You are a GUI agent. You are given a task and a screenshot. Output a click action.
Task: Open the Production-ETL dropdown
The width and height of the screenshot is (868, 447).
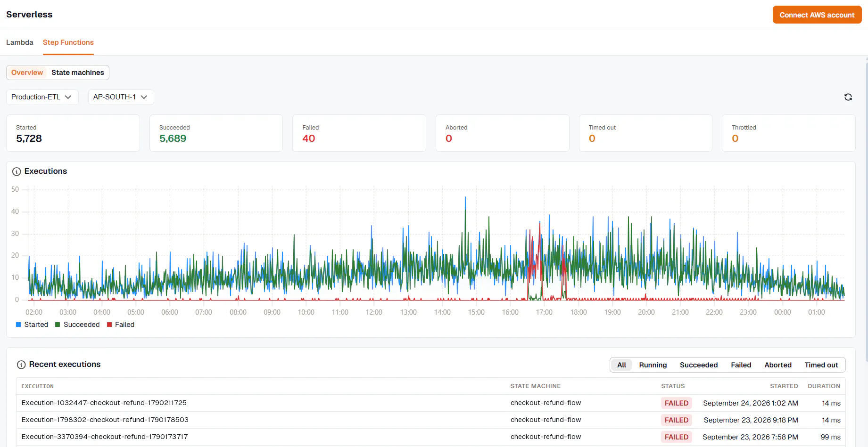(x=42, y=97)
